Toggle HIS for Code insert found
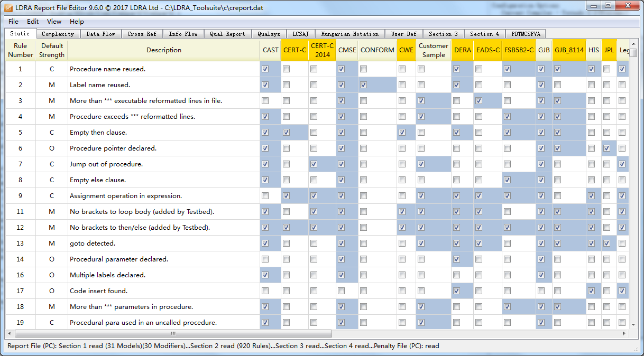The image size is (644, 356). click(591, 291)
